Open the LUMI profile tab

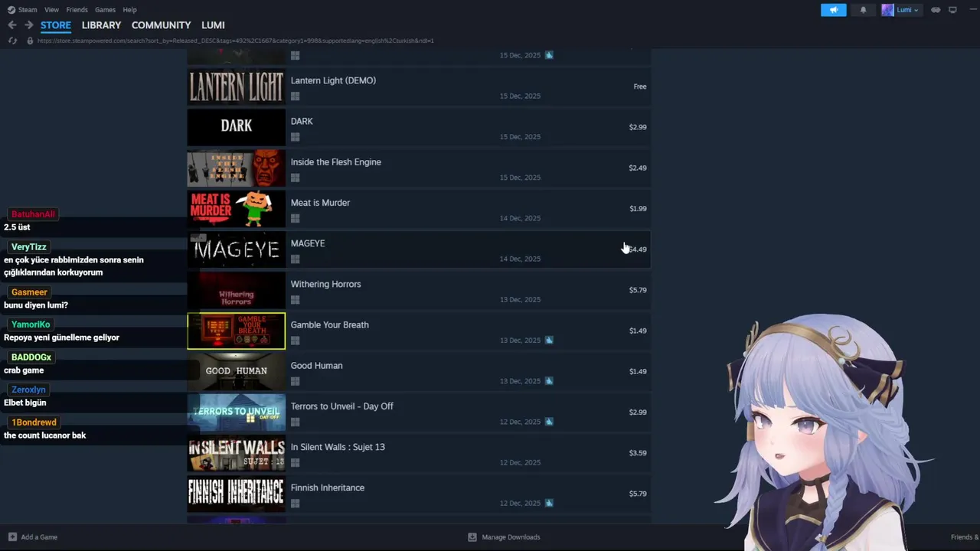(213, 25)
